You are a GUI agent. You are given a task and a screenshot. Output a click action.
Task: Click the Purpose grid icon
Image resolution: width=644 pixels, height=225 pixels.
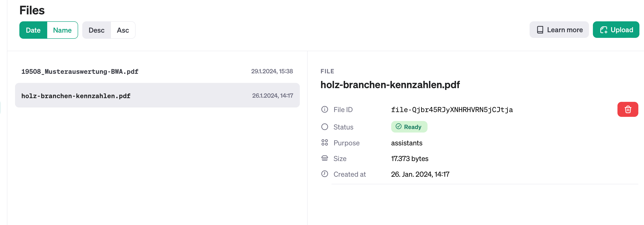click(324, 143)
